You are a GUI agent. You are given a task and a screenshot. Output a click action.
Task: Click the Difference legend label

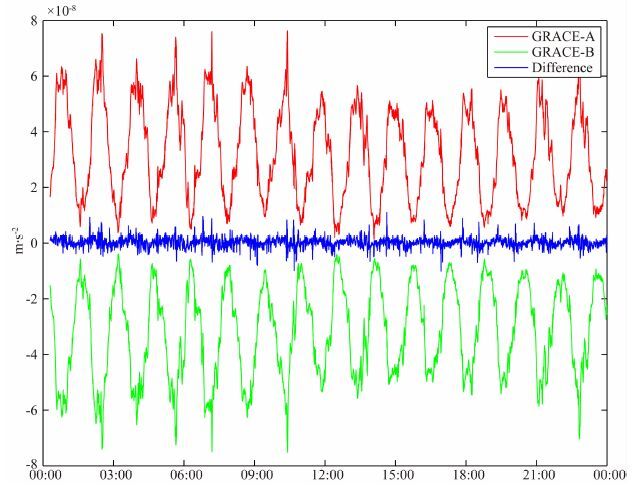563,68
